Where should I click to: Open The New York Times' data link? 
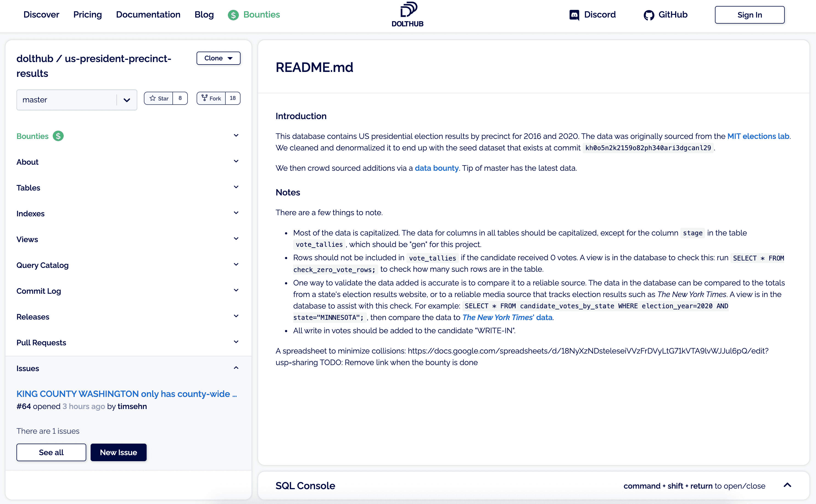[507, 317]
